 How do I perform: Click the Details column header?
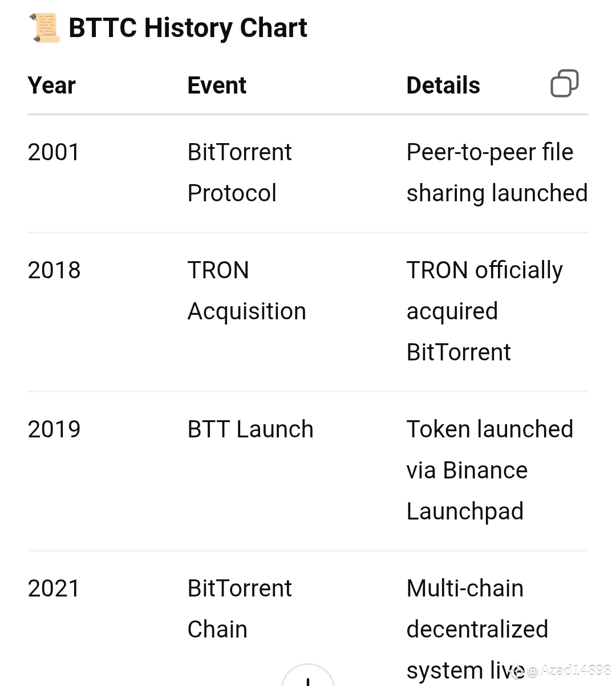pyautogui.click(x=443, y=86)
